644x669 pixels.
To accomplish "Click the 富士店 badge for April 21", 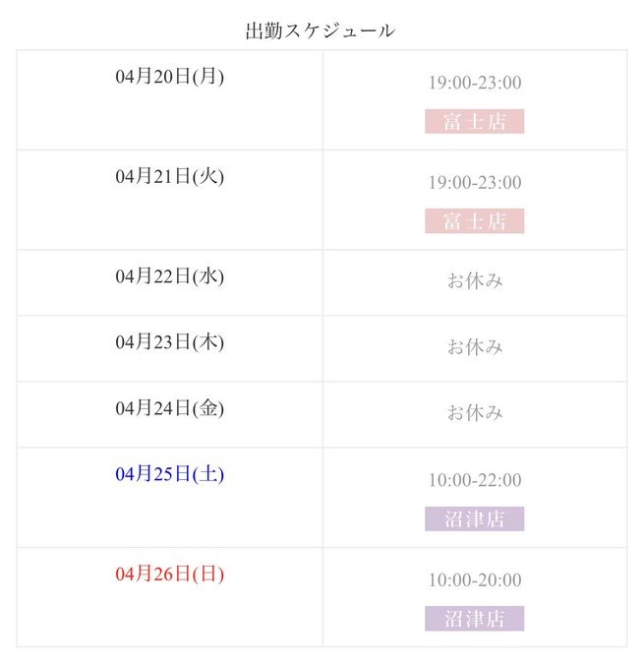I will (474, 221).
